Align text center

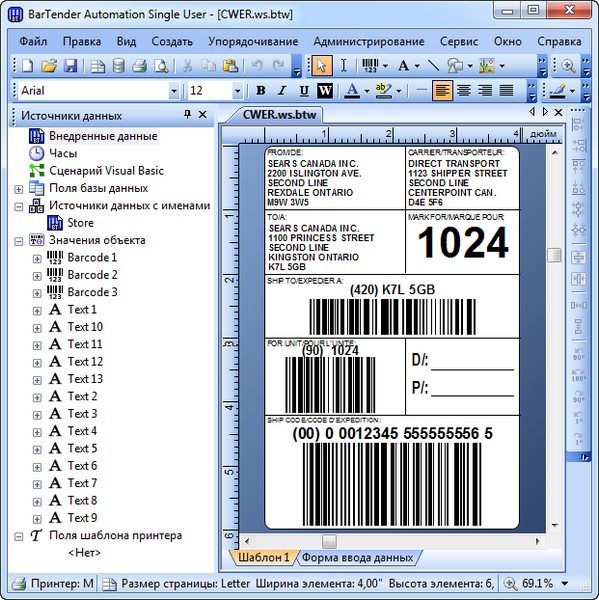[464, 91]
